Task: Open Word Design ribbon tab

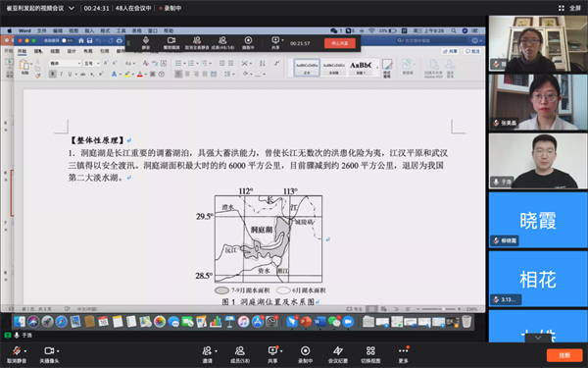Action: coord(72,51)
